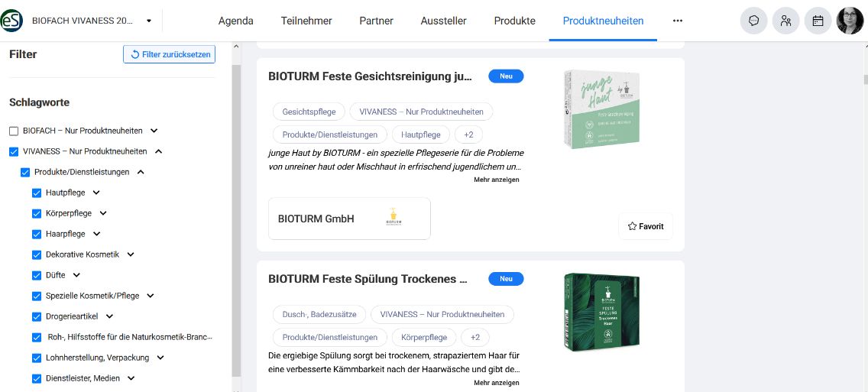This screenshot has width=868, height=392.
Task: Click the eS logo icon
Action: coord(11,21)
